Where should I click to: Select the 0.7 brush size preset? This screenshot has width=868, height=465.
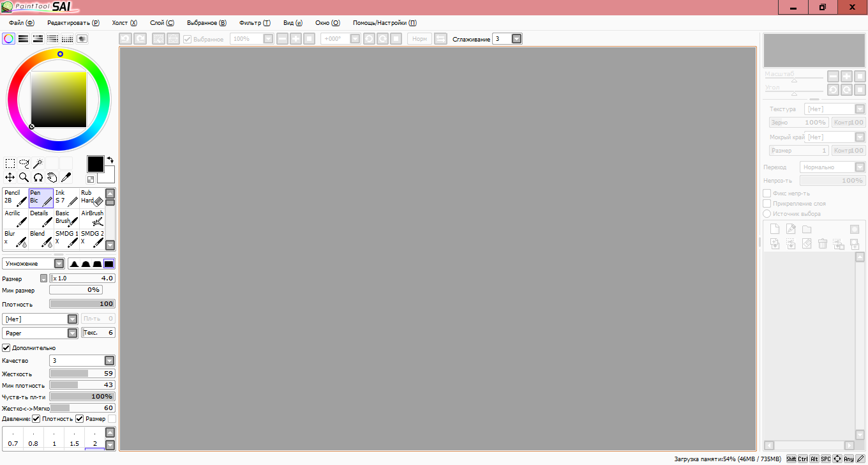pyautogui.click(x=13, y=440)
